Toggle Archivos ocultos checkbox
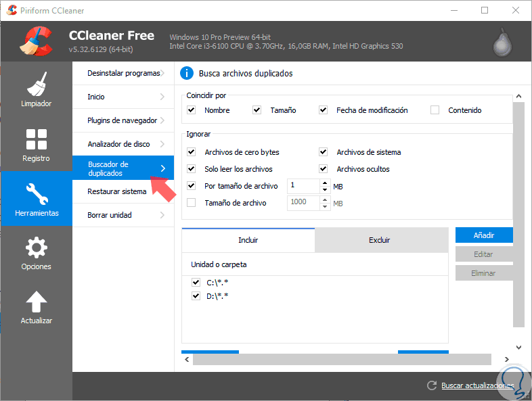Screen dimensions: 532x401 coord(323,169)
